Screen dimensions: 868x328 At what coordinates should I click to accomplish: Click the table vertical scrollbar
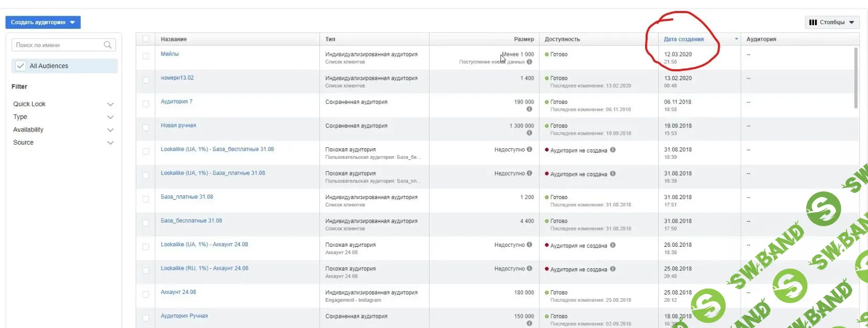click(856, 79)
